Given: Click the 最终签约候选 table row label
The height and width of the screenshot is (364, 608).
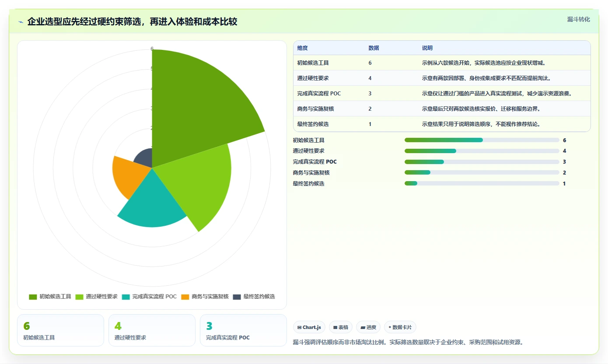Looking at the screenshot, I should (x=313, y=124).
